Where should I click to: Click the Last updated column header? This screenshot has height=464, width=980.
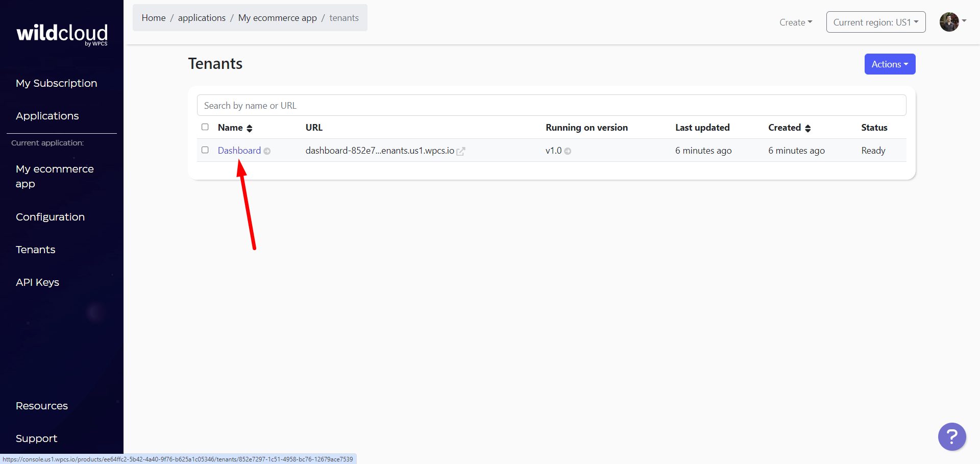(702, 128)
